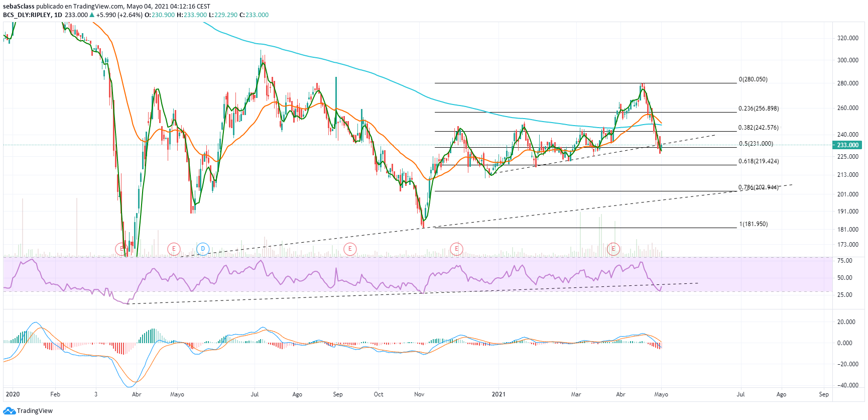Open the earnings E marker dated late November 2020

pyautogui.click(x=457, y=249)
